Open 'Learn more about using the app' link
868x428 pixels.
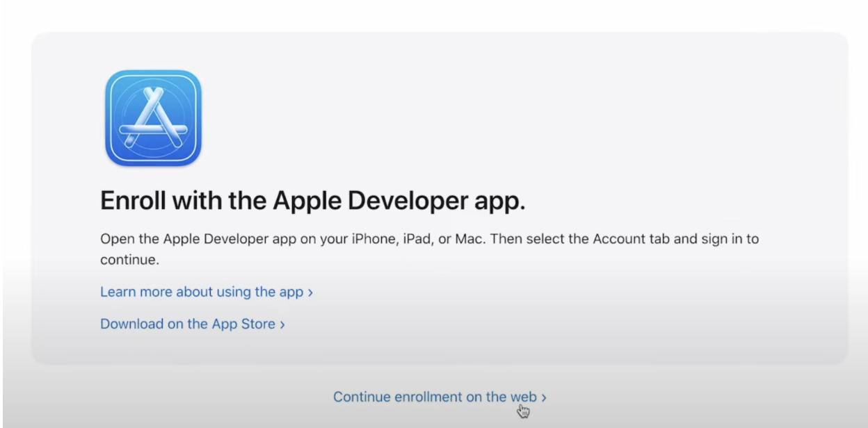[x=207, y=292]
